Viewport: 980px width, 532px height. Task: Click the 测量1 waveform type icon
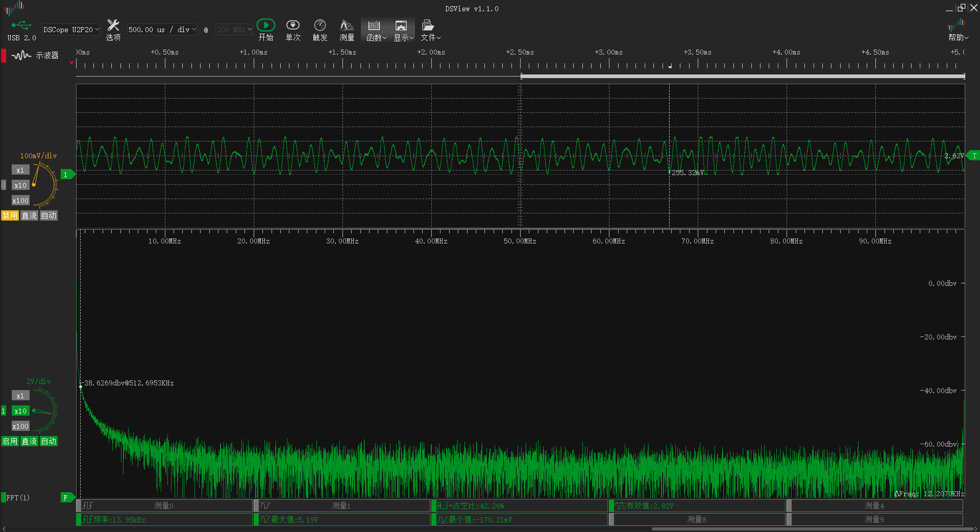coord(265,505)
